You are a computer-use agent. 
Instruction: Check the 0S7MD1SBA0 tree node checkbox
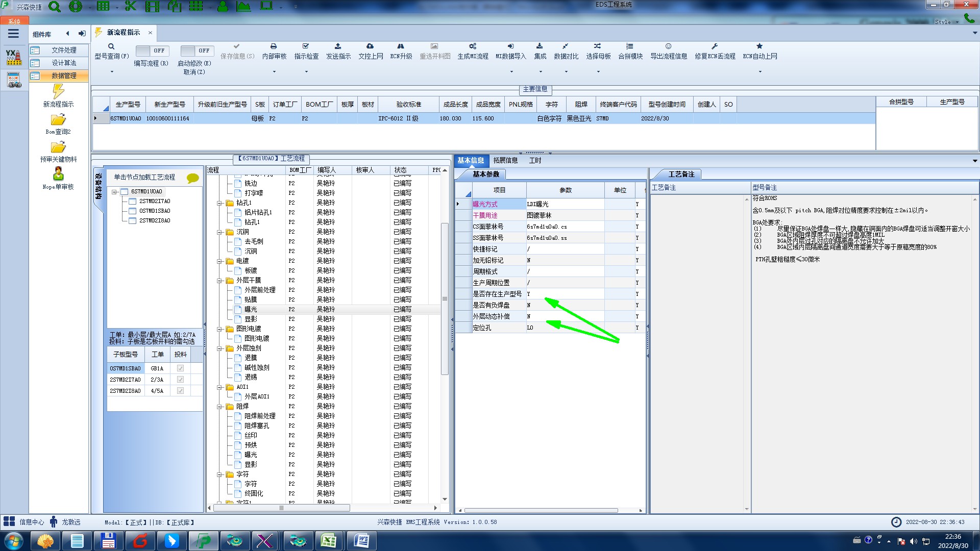pyautogui.click(x=133, y=211)
